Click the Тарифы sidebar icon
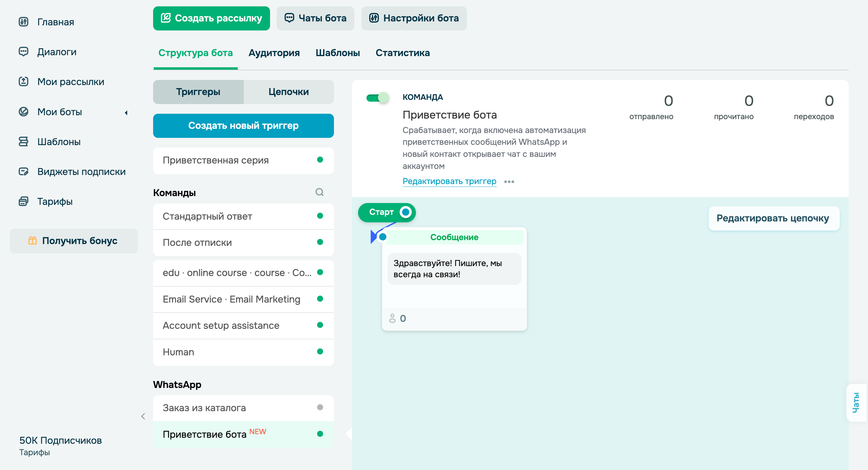 coord(23,201)
